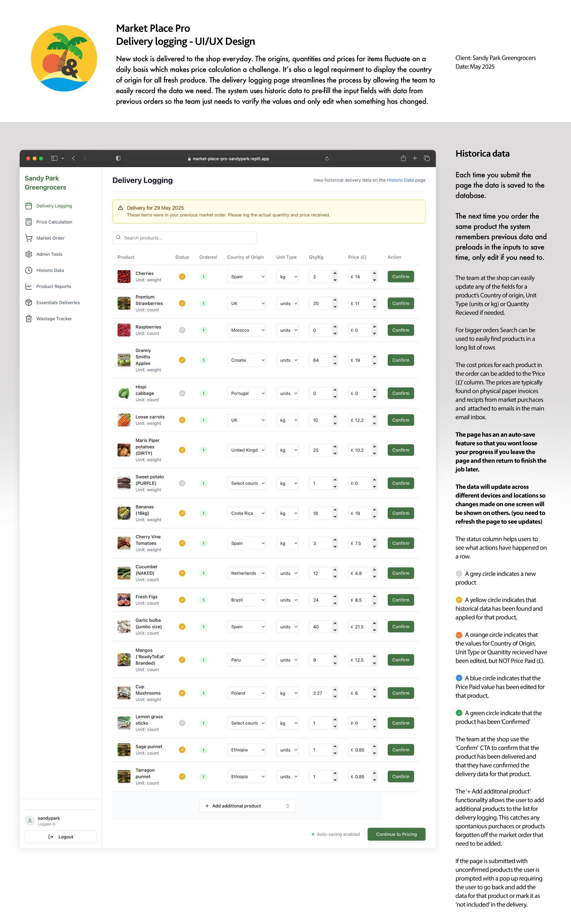Open Admin Tools gear icon
The image size is (571, 924).
(29, 254)
